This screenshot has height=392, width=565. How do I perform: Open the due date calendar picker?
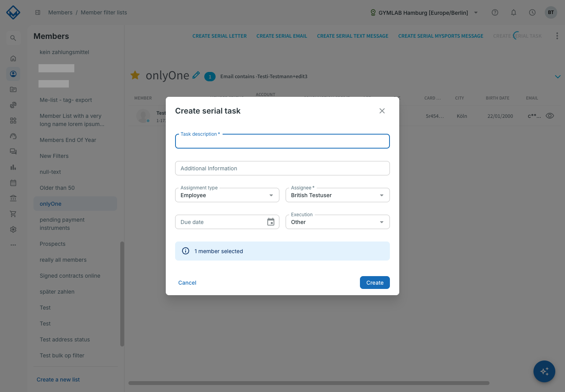[x=271, y=222]
